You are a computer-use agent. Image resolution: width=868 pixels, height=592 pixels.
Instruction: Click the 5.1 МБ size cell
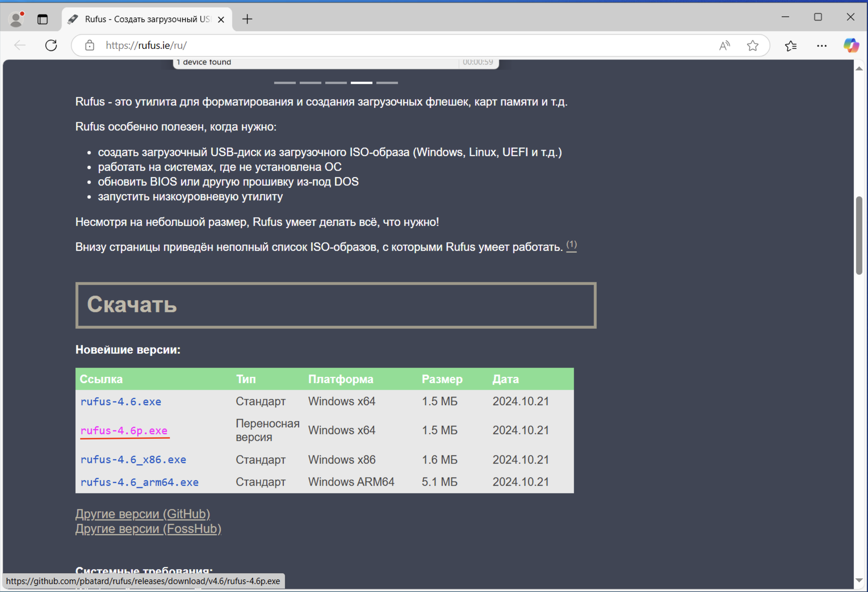pos(440,482)
